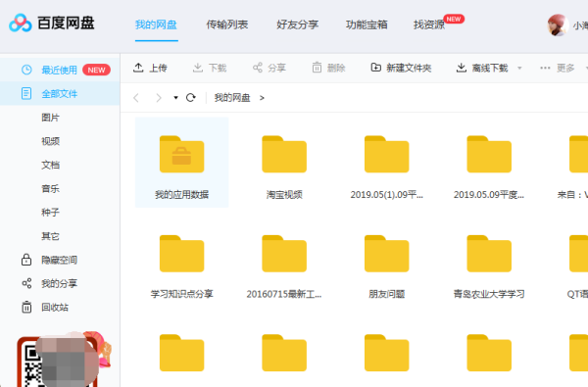
Task: Filter files by 文档
Action: click(50, 165)
